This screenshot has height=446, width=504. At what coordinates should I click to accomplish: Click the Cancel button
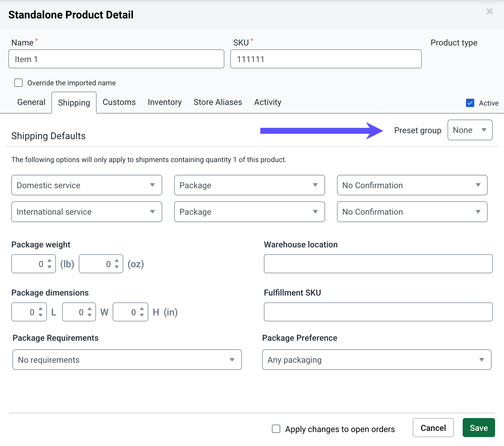point(433,428)
